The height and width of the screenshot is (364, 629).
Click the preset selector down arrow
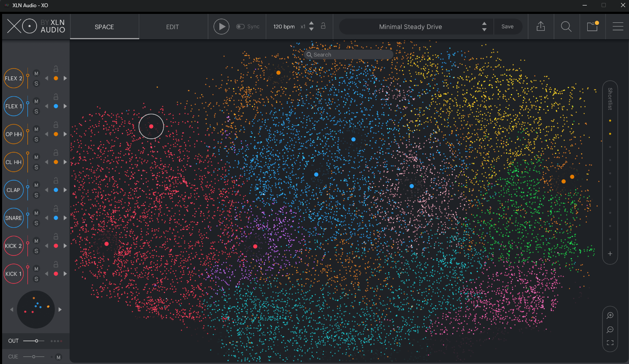(484, 30)
